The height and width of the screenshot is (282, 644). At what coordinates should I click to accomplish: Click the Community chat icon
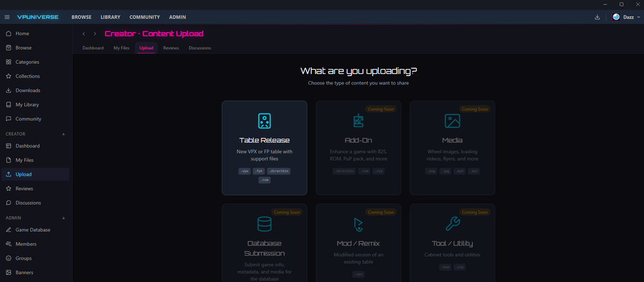tap(8, 119)
